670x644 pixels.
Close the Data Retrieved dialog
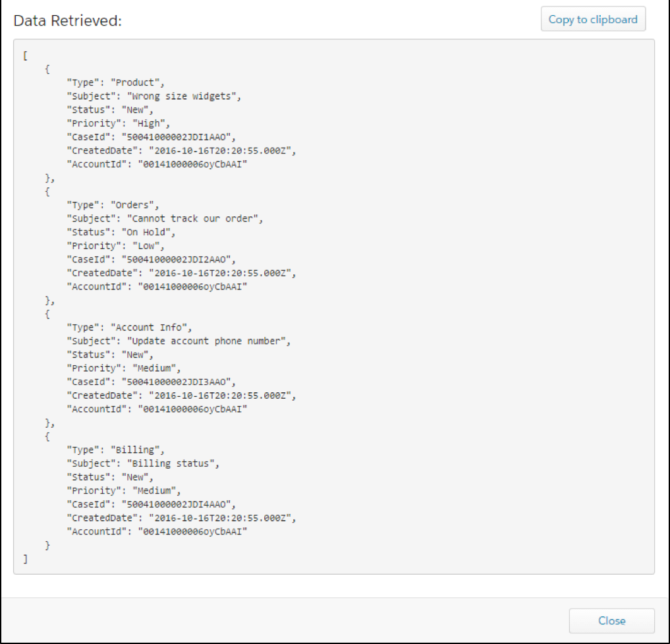(611, 620)
